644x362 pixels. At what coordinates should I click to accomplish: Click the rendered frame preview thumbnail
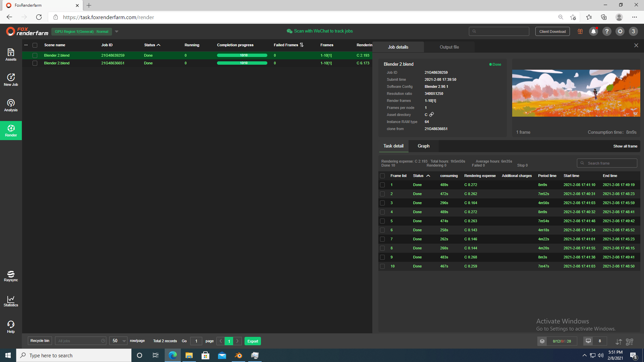pyautogui.click(x=576, y=93)
